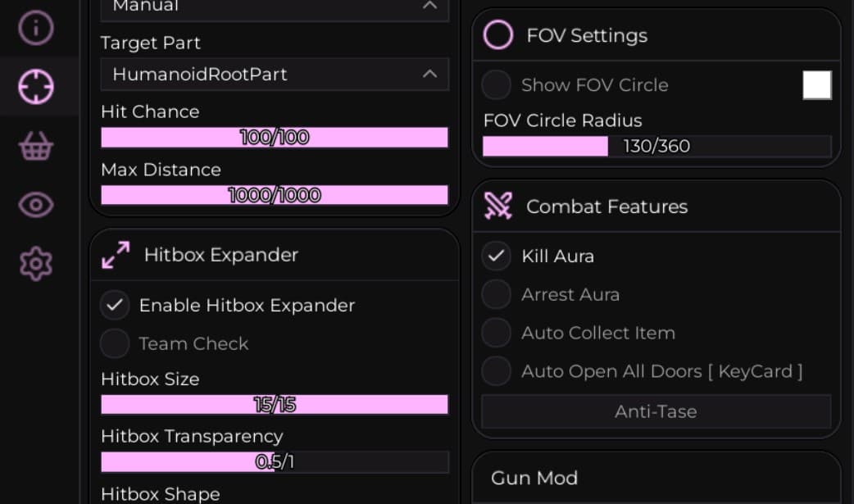Image resolution: width=854 pixels, height=504 pixels.
Task: Disable Enable Hitbox Expander checkbox
Action: (x=115, y=305)
